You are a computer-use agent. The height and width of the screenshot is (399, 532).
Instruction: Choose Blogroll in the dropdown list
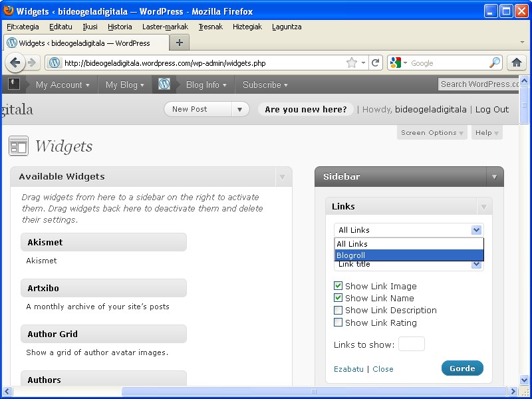tap(409, 255)
